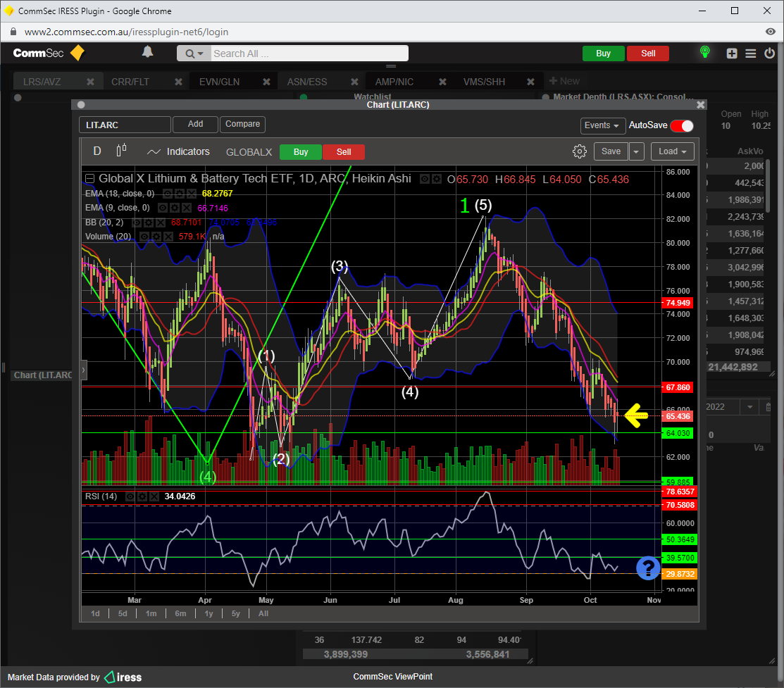This screenshot has height=688, width=784.
Task: Open chart settings gear icon
Action: tap(580, 151)
